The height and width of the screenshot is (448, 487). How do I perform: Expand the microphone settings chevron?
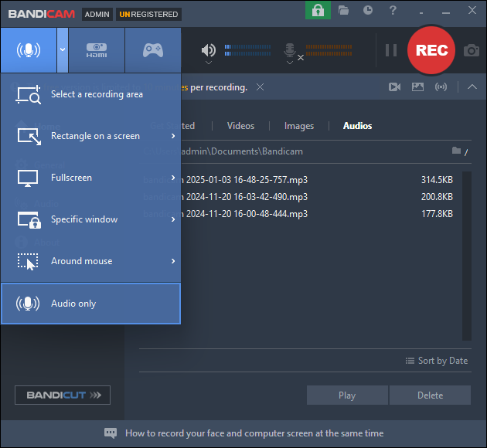[x=290, y=63]
